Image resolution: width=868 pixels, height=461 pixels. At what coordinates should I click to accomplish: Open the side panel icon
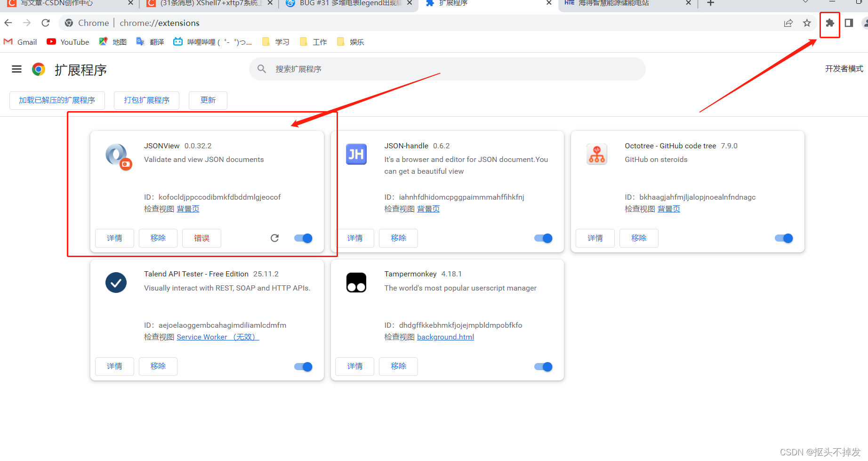coord(849,23)
